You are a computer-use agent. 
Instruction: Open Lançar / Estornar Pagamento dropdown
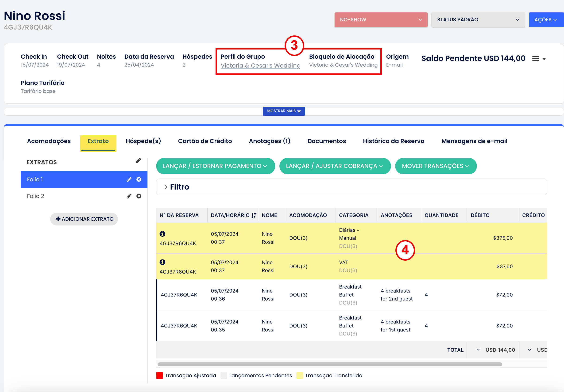coord(215,166)
